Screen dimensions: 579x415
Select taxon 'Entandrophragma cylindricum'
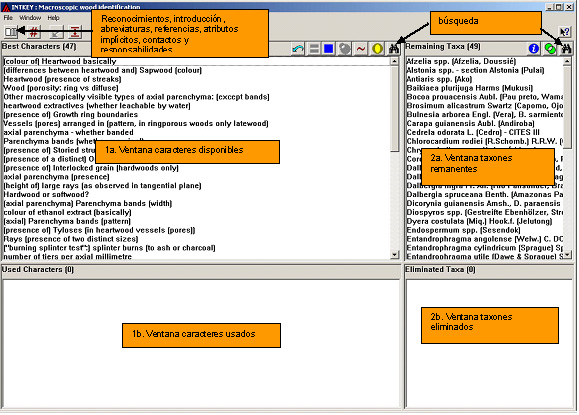click(485, 248)
